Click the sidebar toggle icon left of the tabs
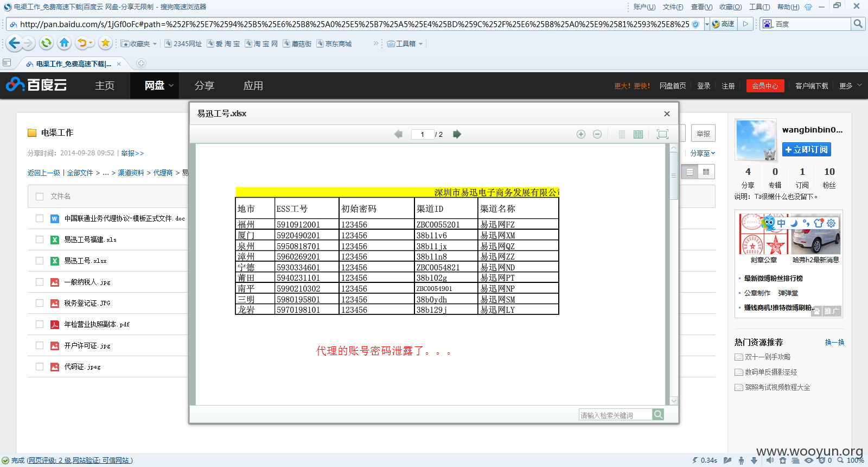The image size is (868, 467). point(7,63)
